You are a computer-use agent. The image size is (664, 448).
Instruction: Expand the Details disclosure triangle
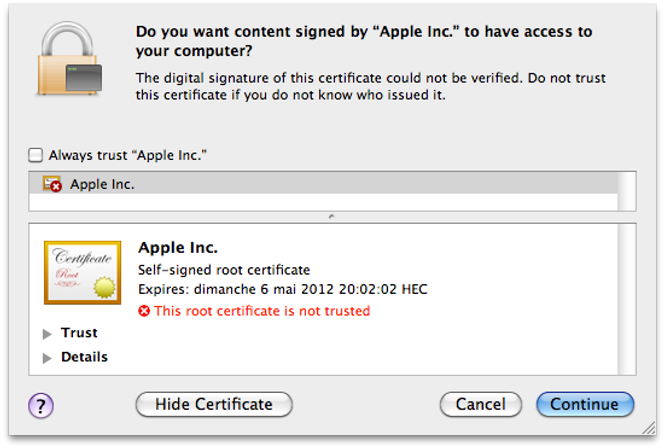tap(47, 358)
